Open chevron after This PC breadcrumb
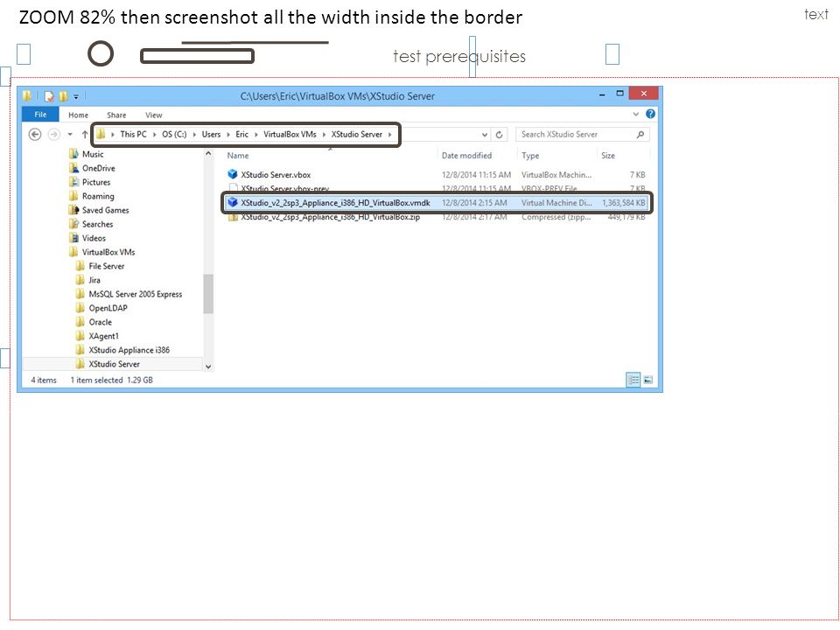This screenshot has height=630, width=840. coord(154,135)
